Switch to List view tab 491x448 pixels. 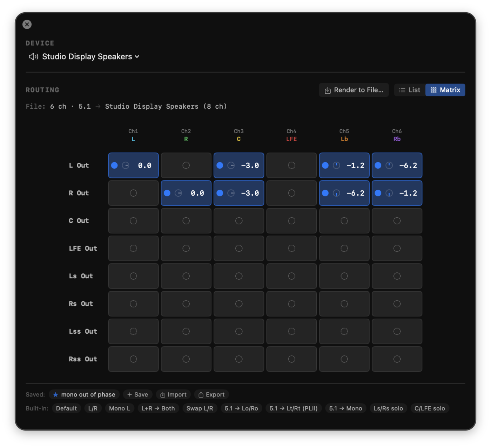point(410,90)
